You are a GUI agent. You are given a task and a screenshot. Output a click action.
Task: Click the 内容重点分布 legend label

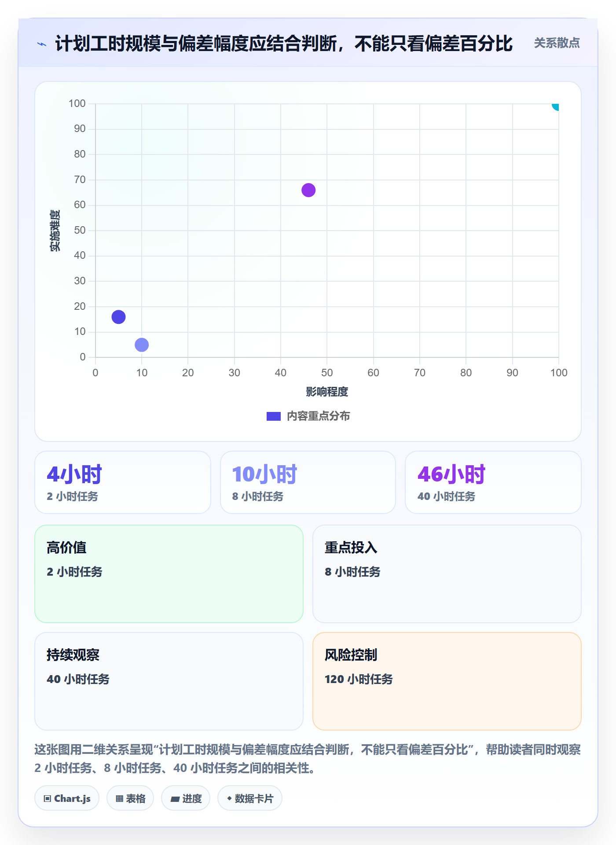[318, 416]
